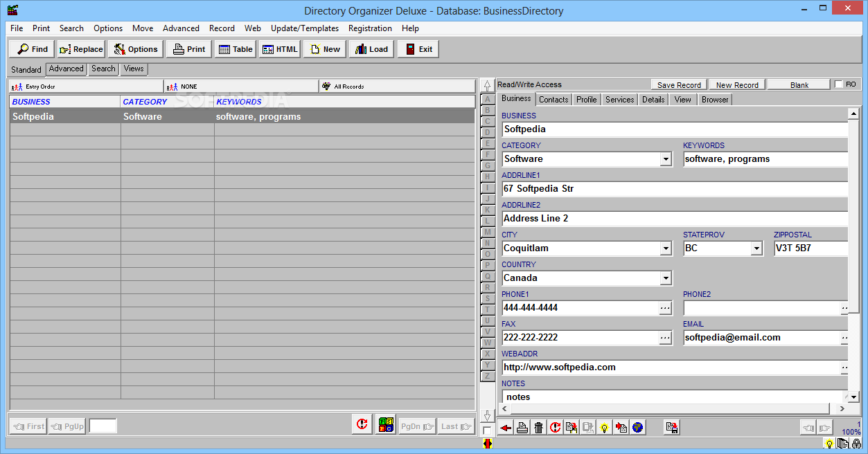Image resolution: width=868 pixels, height=454 pixels.
Task: Click ellipsis button next to PHONE1
Action: tap(665, 308)
